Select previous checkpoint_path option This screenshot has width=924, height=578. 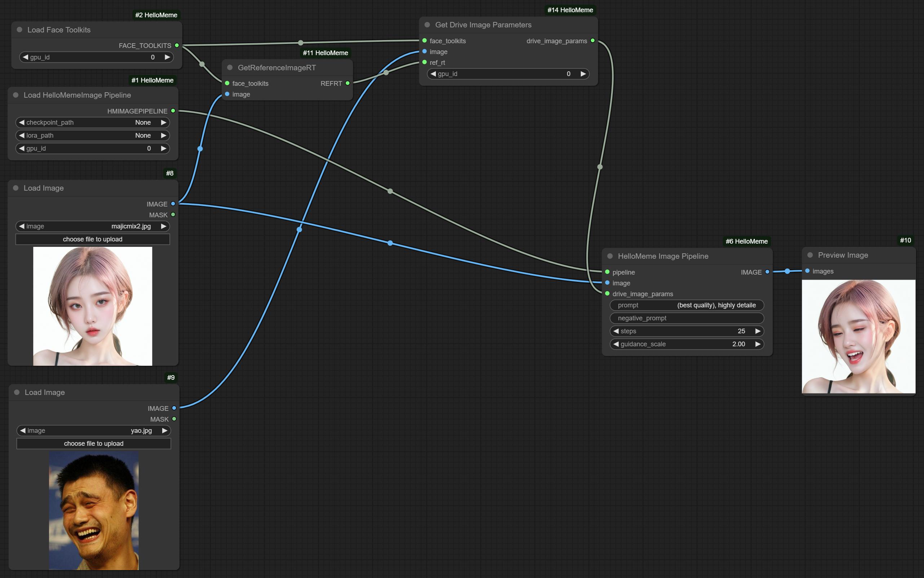22,123
